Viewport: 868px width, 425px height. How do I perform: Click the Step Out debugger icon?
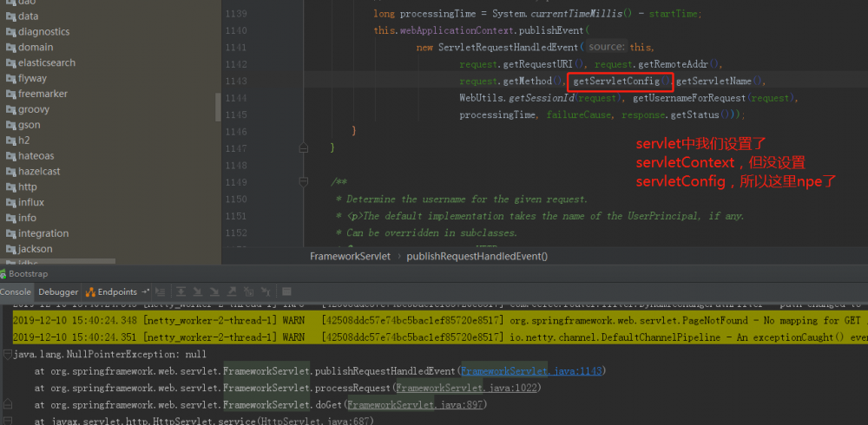click(x=232, y=291)
